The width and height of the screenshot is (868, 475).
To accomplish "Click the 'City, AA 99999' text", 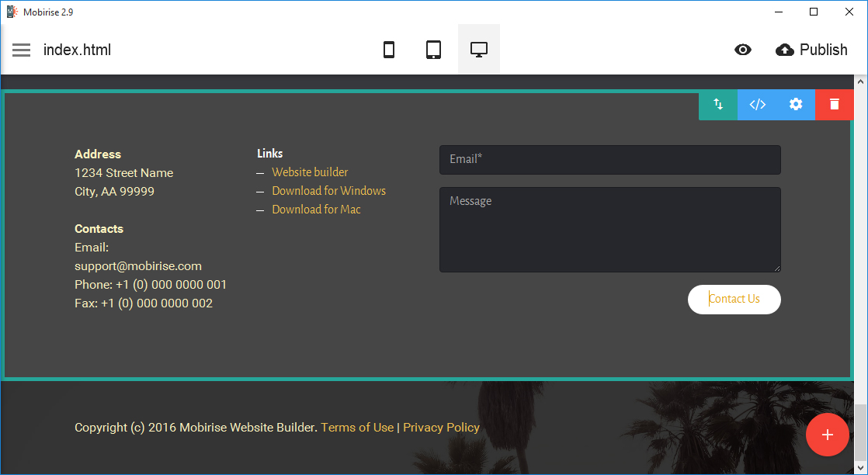I will 115,192.
